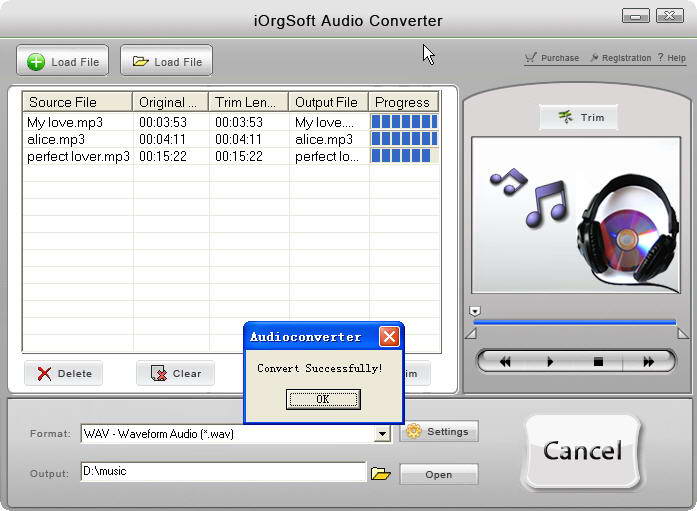Open the Settings button with gear icon

coord(439,431)
